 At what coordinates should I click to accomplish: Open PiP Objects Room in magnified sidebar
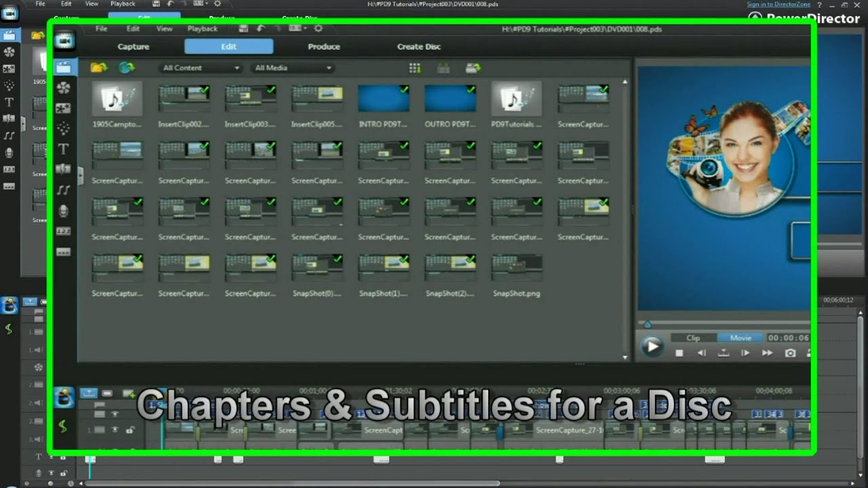pos(63,108)
